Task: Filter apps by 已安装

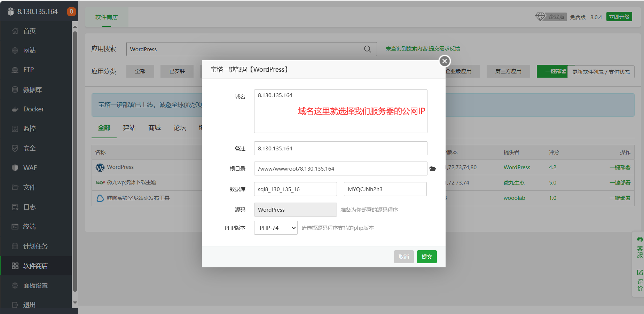Action: 177,71
